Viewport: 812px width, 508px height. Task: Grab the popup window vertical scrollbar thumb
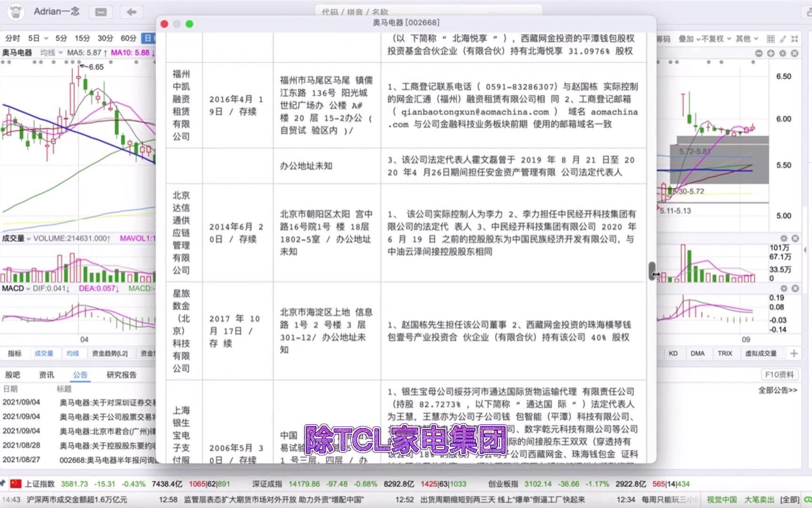pos(652,271)
